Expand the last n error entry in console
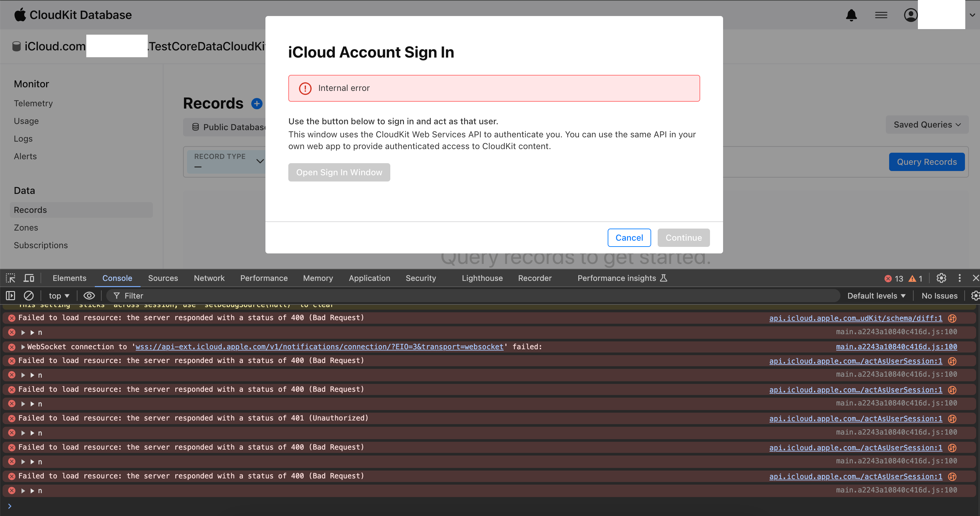This screenshot has height=516, width=980. [23, 490]
